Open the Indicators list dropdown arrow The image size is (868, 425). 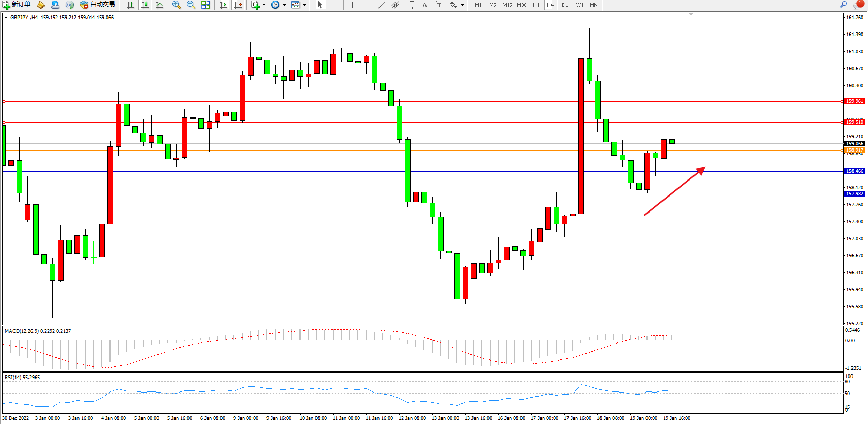coord(264,5)
